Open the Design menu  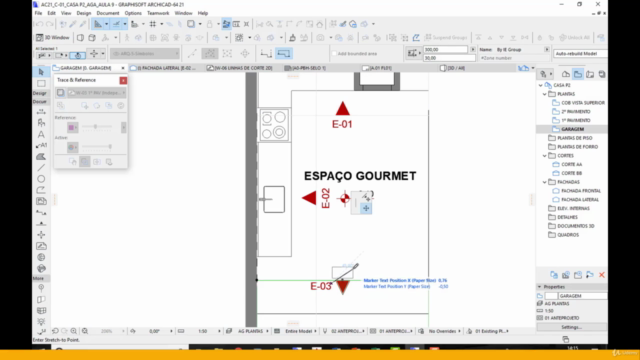click(x=84, y=13)
